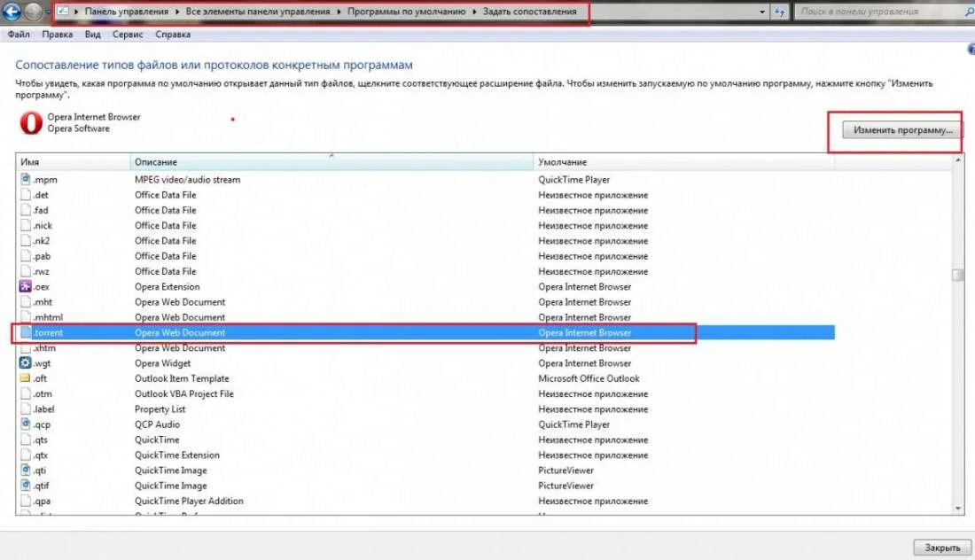Click the list scrollbar up arrow
Viewport: 975px width, 560px height.
[957, 160]
